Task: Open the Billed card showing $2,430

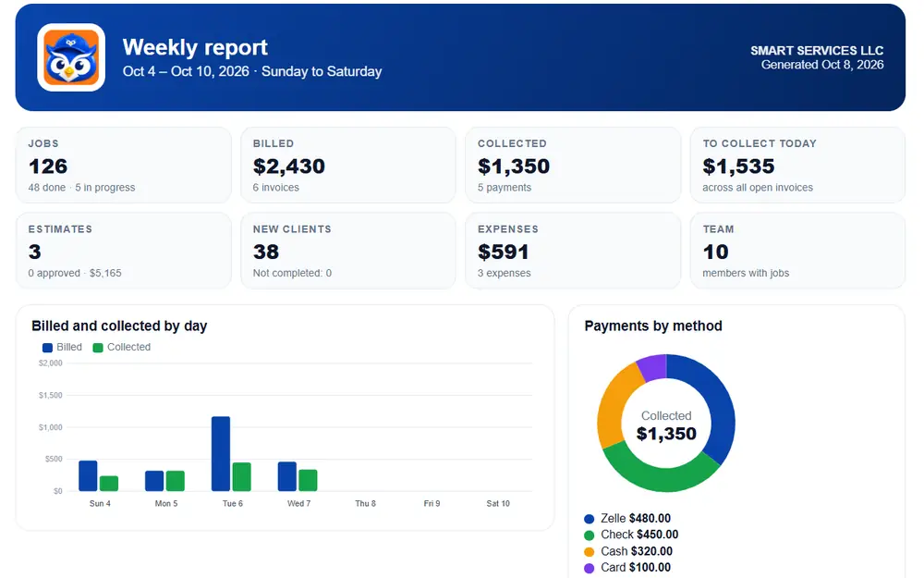Action: tap(348, 166)
